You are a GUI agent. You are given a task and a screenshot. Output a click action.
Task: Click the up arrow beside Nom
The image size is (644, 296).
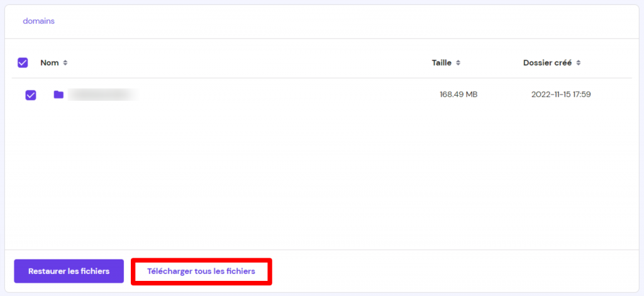(65, 60)
